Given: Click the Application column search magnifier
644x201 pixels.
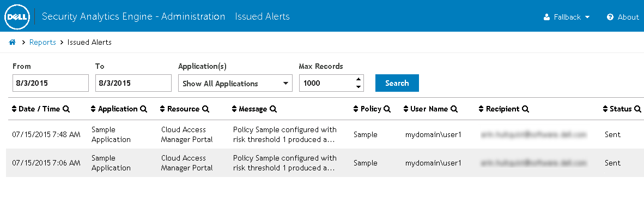Looking at the screenshot, I should tap(143, 109).
